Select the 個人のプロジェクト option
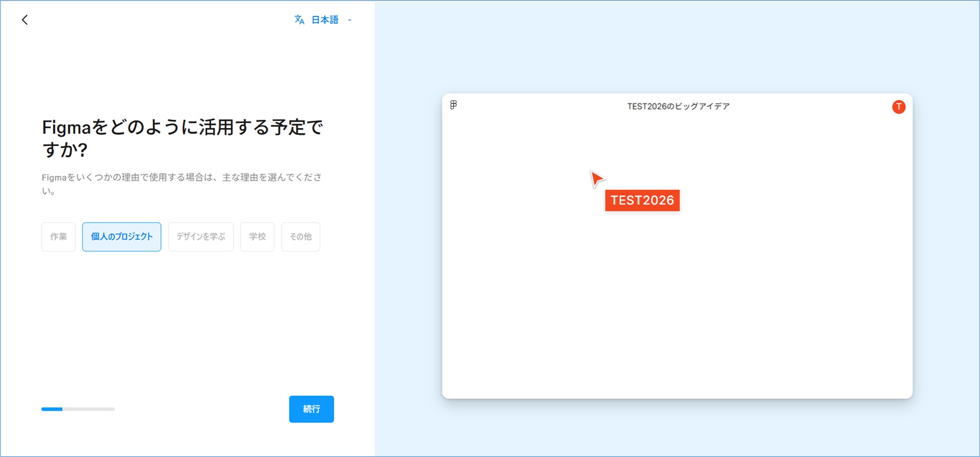980x457 pixels. click(122, 237)
